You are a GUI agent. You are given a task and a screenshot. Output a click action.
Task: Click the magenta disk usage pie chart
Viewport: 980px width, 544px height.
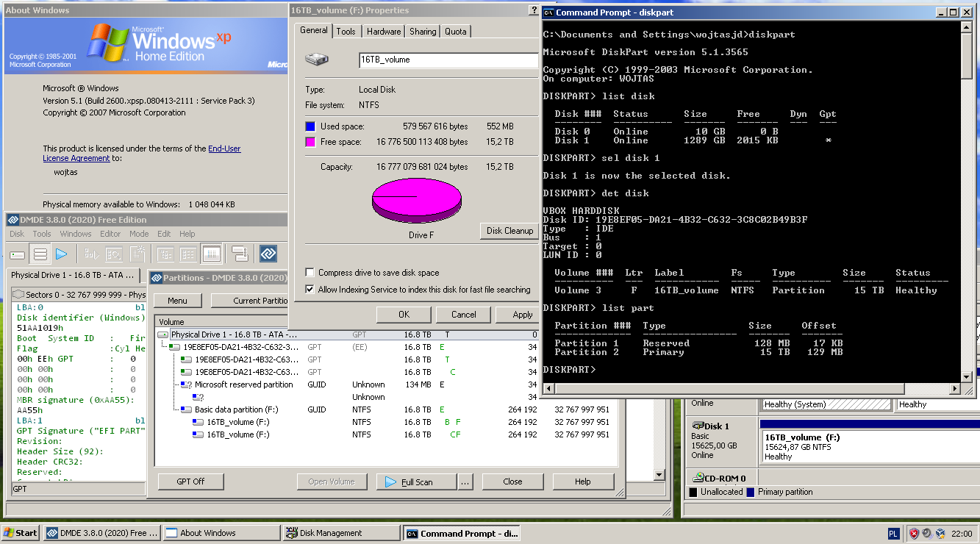click(x=417, y=200)
